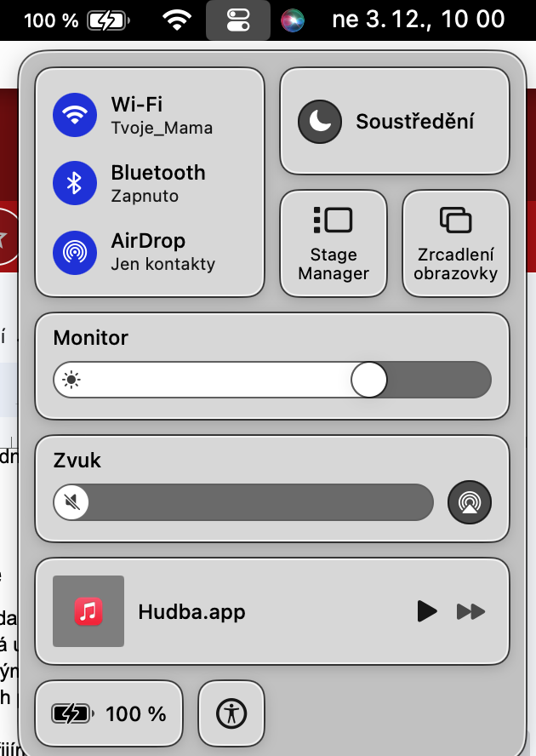Click the Hudba.app music artwork thumbnail
The height and width of the screenshot is (756, 536).
pyautogui.click(x=88, y=611)
